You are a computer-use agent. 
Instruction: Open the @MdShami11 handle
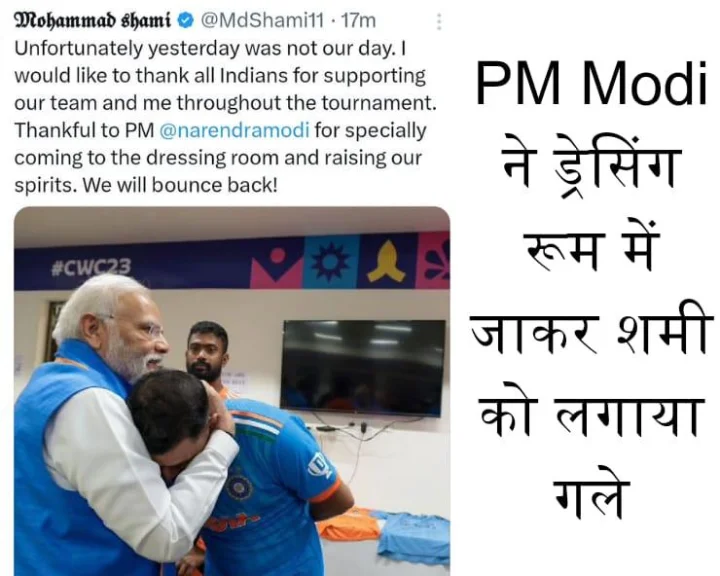click(x=262, y=21)
